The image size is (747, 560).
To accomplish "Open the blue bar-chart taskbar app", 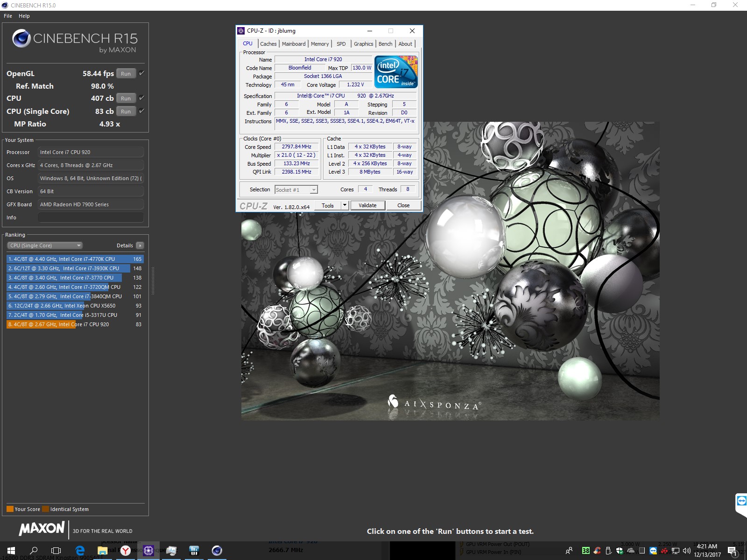I will click(194, 551).
